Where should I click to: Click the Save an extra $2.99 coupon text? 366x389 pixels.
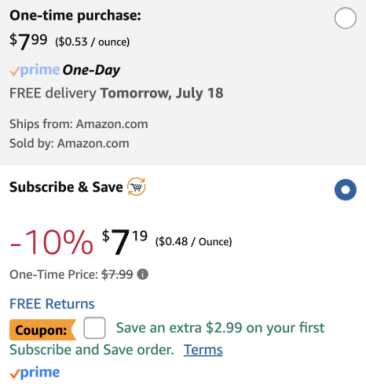[167, 339]
